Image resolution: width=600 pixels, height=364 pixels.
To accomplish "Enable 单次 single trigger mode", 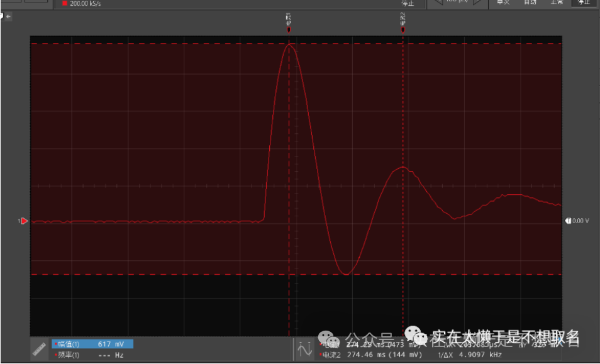I will pos(503,3).
